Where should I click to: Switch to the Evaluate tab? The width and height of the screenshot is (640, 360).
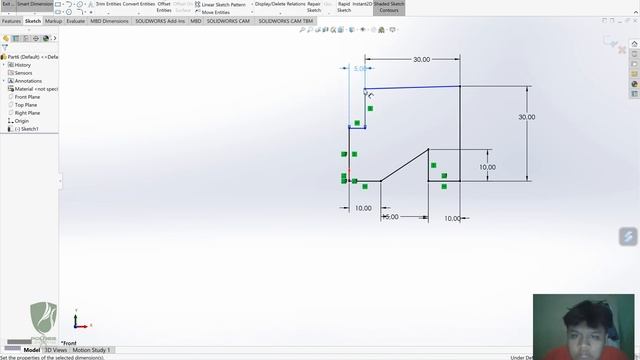pos(76,21)
